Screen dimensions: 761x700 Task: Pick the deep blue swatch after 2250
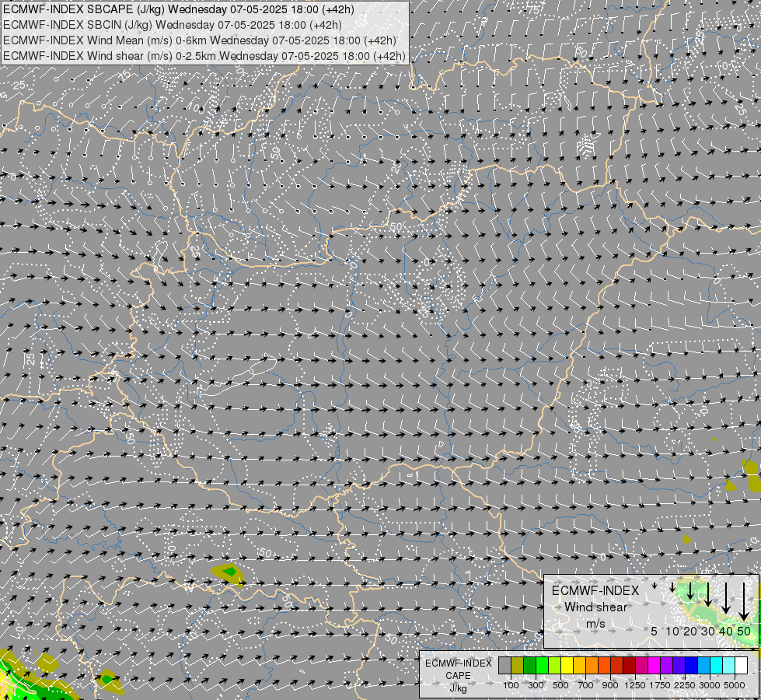point(692,665)
